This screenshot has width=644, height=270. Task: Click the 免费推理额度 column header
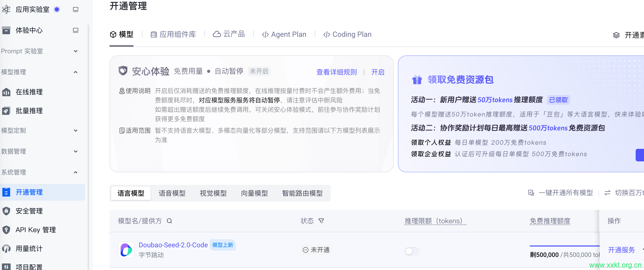[x=550, y=221]
